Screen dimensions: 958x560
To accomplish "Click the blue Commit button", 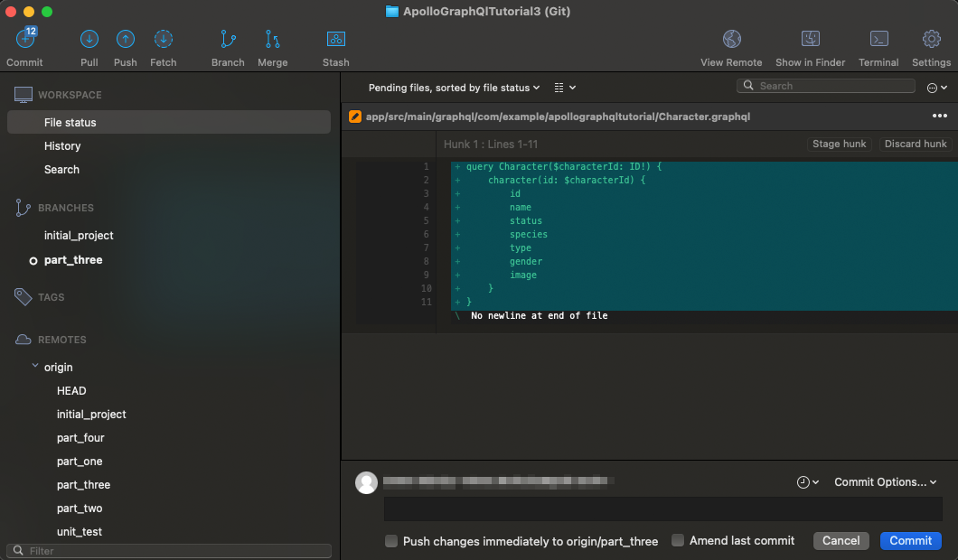I will point(910,540).
